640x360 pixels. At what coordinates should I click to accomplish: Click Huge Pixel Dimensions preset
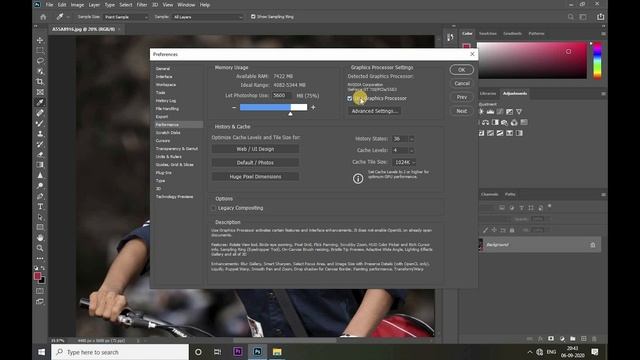tap(255, 177)
